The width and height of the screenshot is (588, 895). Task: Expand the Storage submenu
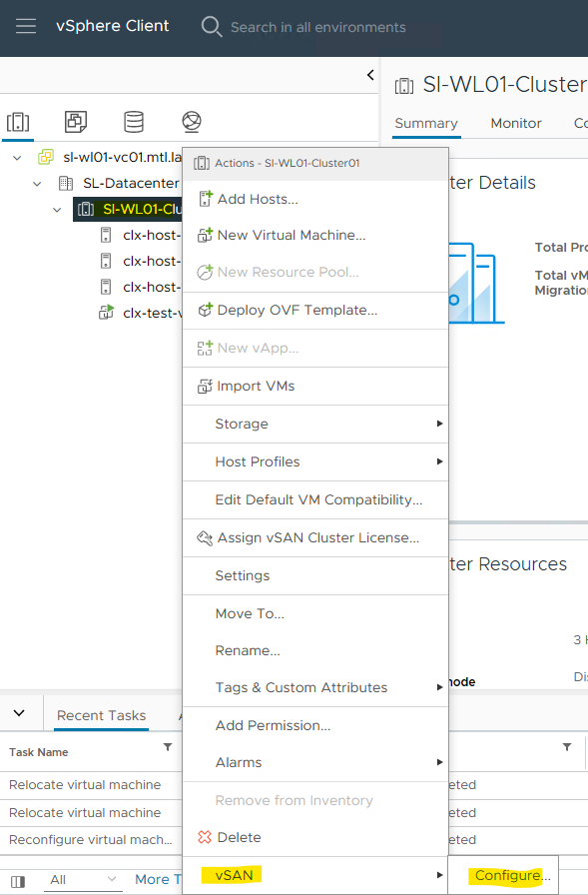point(315,424)
